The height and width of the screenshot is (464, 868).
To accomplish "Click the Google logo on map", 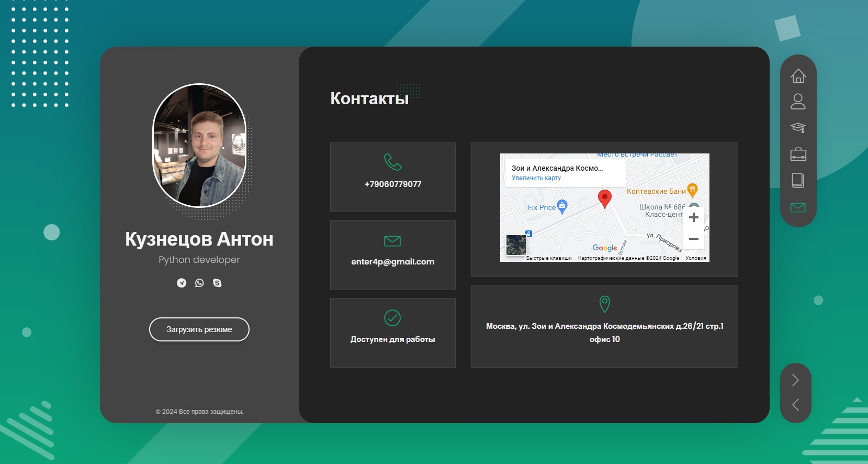I will [605, 248].
